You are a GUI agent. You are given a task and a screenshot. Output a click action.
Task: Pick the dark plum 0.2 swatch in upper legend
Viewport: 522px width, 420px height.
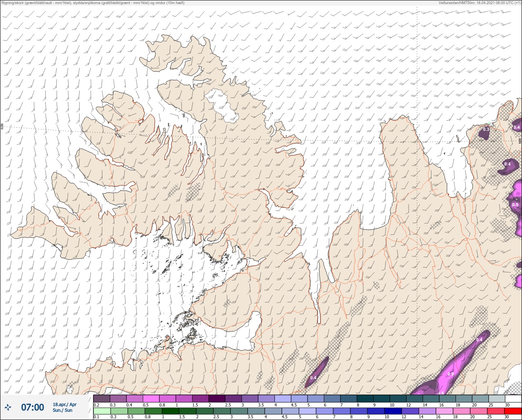pos(102,398)
